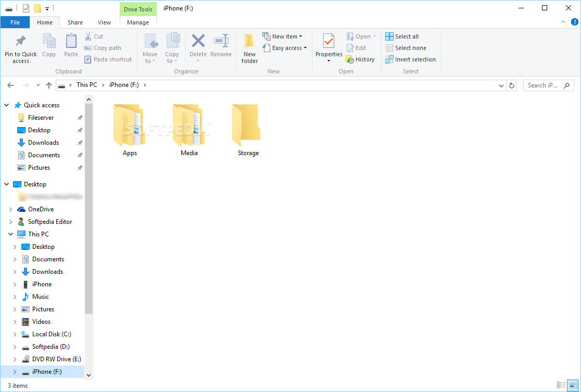Click Select none in ribbon

tap(406, 48)
